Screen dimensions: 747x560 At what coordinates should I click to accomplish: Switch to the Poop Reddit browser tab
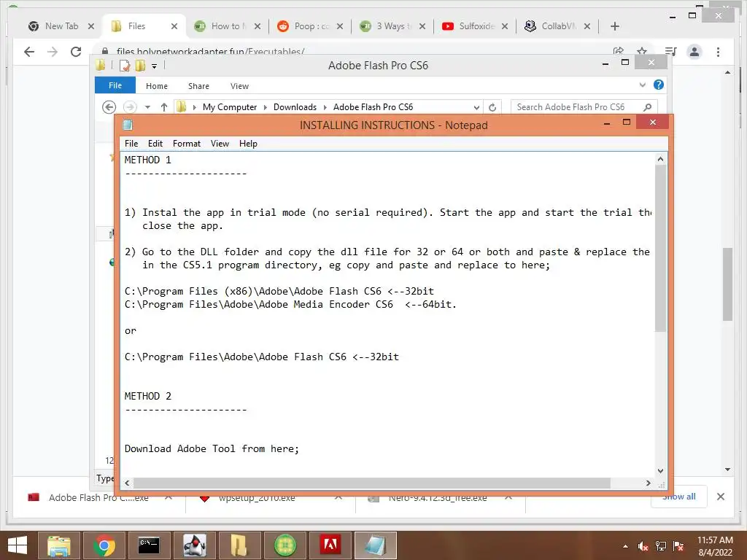[x=311, y=26]
